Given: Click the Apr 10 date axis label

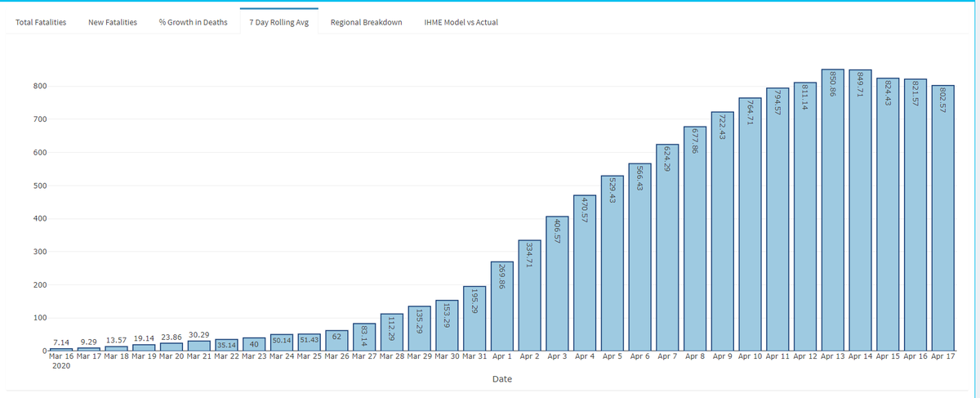Looking at the screenshot, I should point(750,357).
